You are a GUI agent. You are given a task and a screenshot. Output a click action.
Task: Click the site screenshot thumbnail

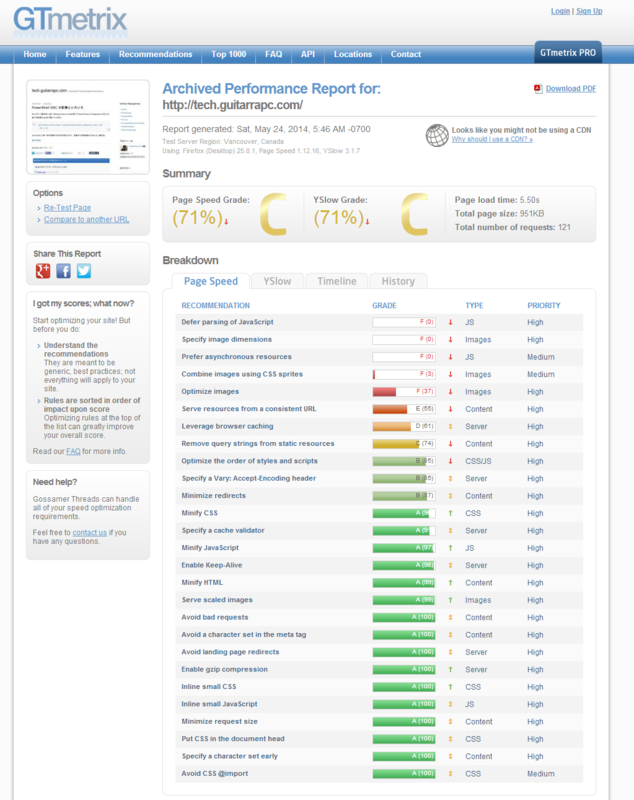coord(88,127)
